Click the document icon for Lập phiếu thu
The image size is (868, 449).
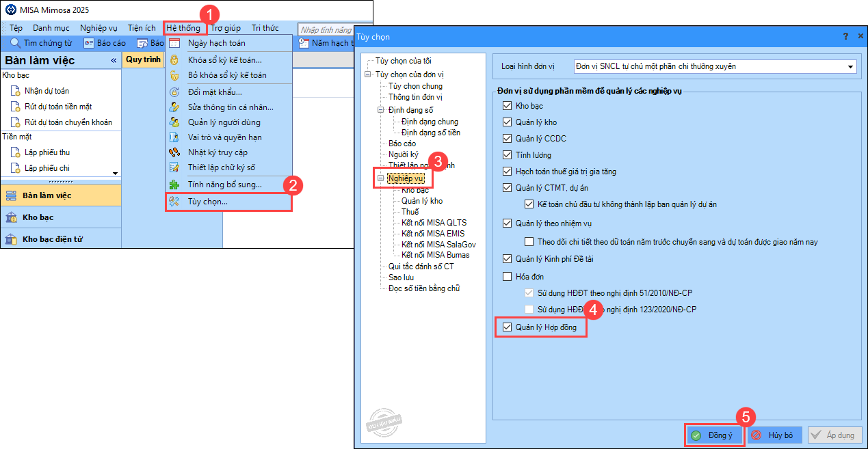pos(15,152)
